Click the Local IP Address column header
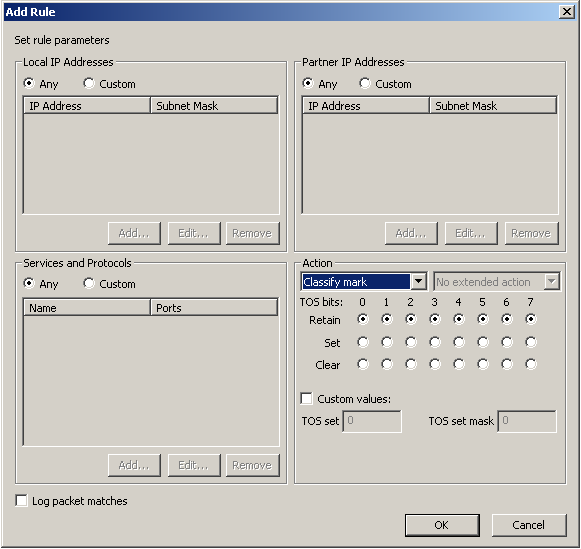 87,106
